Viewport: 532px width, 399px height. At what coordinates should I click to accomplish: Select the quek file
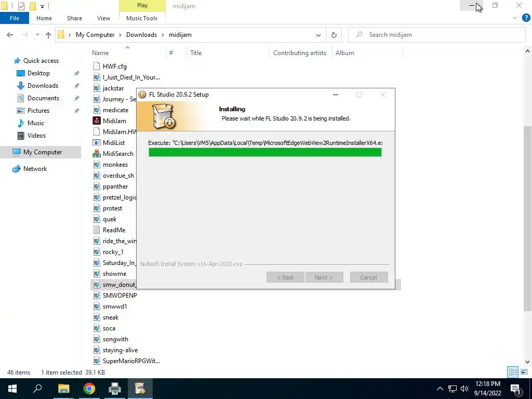(109, 219)
